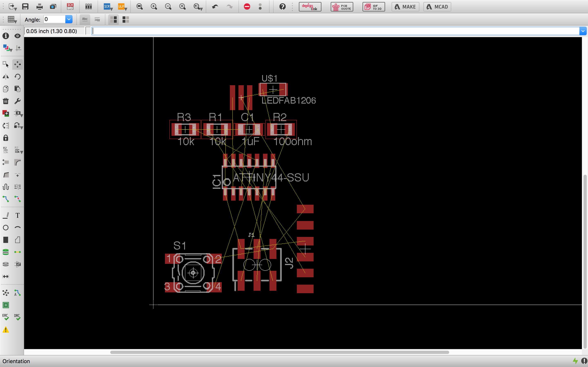Toggle mirrored text orientation button
This screenshot has width=588, height=367.
coord(97,19)
